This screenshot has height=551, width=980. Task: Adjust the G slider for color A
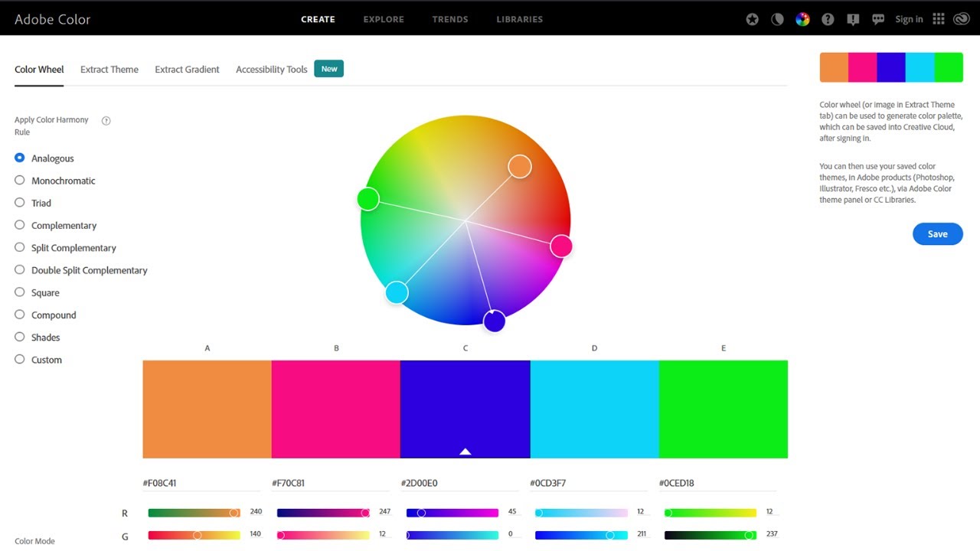coord(194,535)
